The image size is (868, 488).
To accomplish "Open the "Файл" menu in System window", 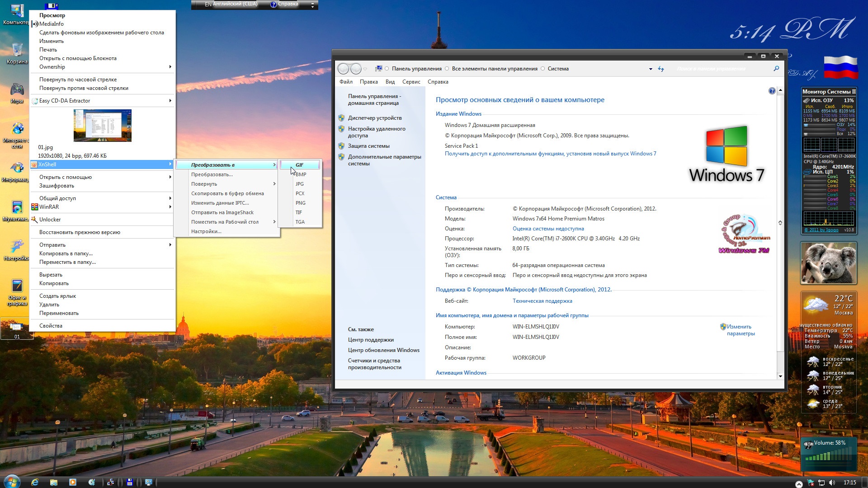I will (x=346, y=82).
